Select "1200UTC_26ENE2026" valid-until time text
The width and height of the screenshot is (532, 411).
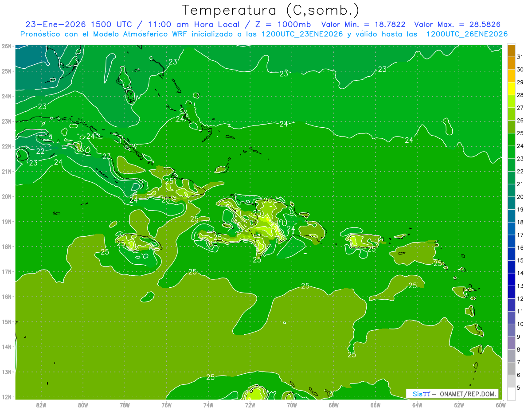point(467,34)
